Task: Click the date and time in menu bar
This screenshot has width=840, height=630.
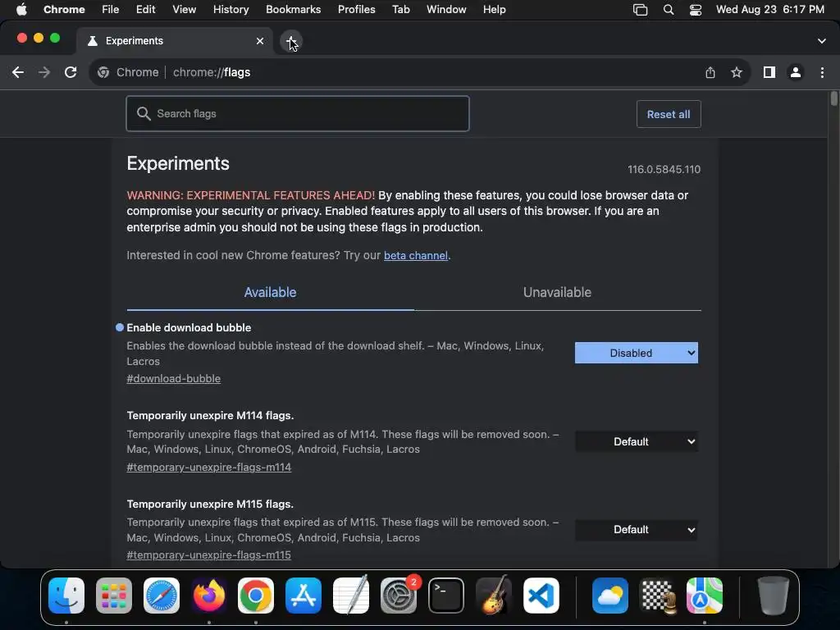Action: pyautogui.click(x=769, y=10)
